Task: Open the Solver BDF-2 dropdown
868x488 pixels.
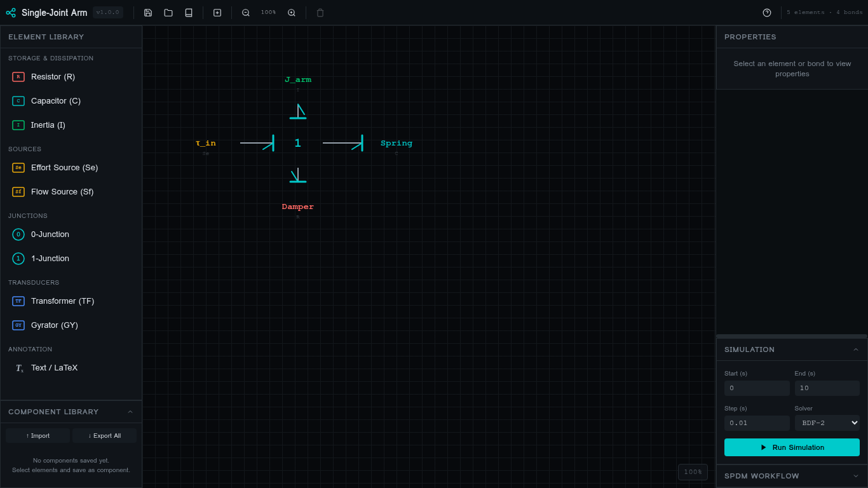Action: (827, 423)
